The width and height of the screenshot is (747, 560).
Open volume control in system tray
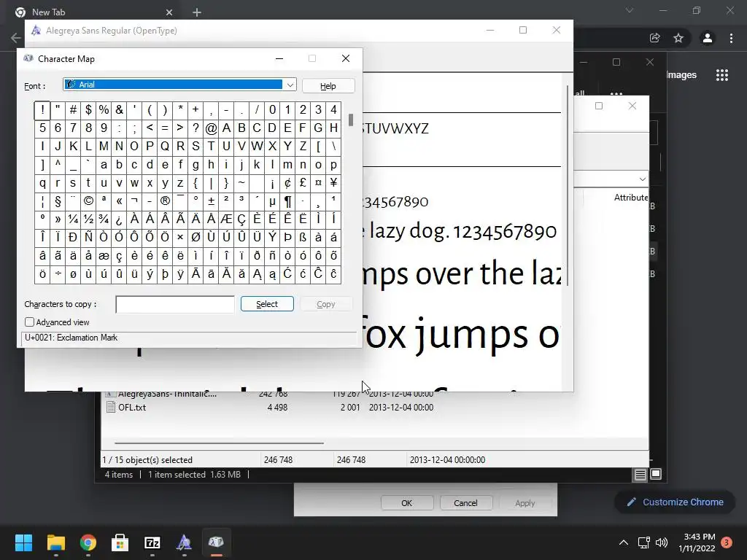point(662,542)
